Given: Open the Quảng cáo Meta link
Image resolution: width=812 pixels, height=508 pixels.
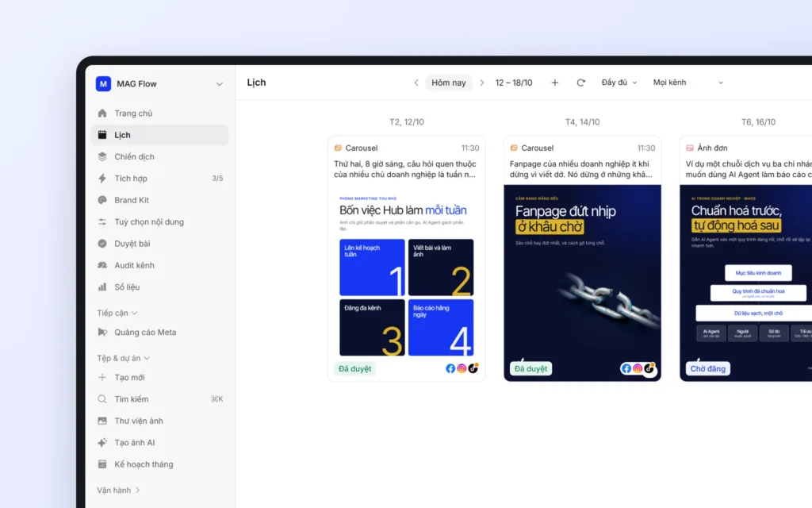Looking at the screenshot, I should click(159, 333).
